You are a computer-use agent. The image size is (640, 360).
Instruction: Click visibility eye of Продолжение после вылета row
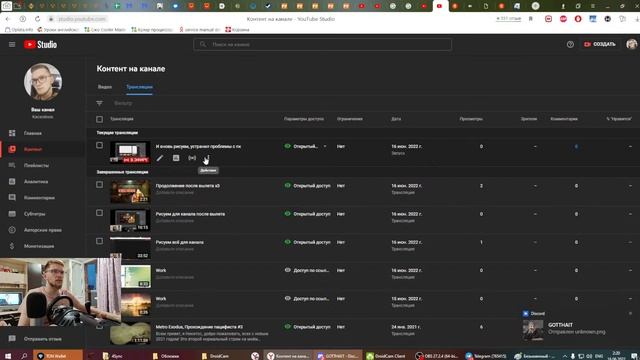288,186
